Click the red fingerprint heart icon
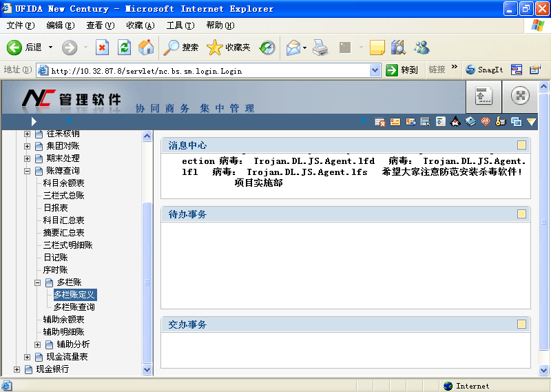This screenshot has width=551, height=392. 486,122
